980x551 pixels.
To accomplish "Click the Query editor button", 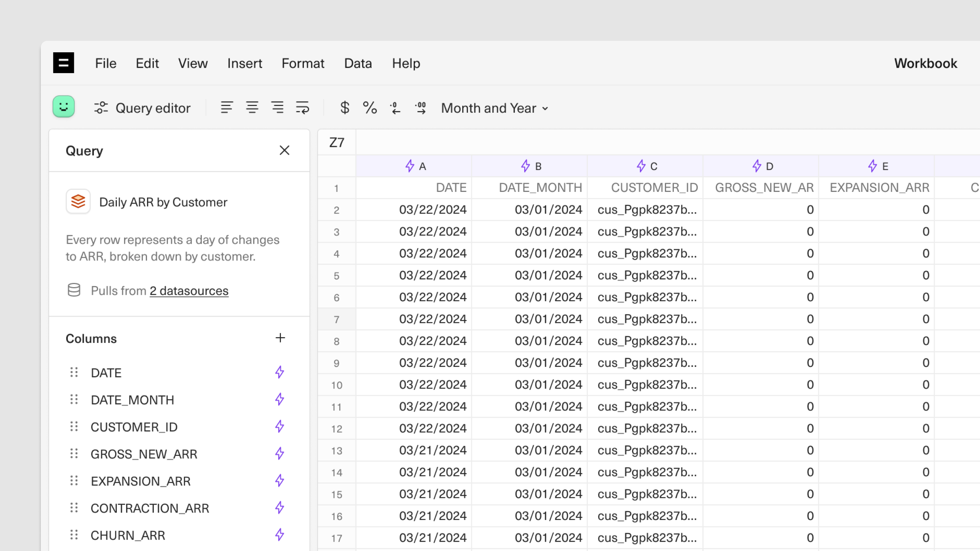I will click(142, 108).
